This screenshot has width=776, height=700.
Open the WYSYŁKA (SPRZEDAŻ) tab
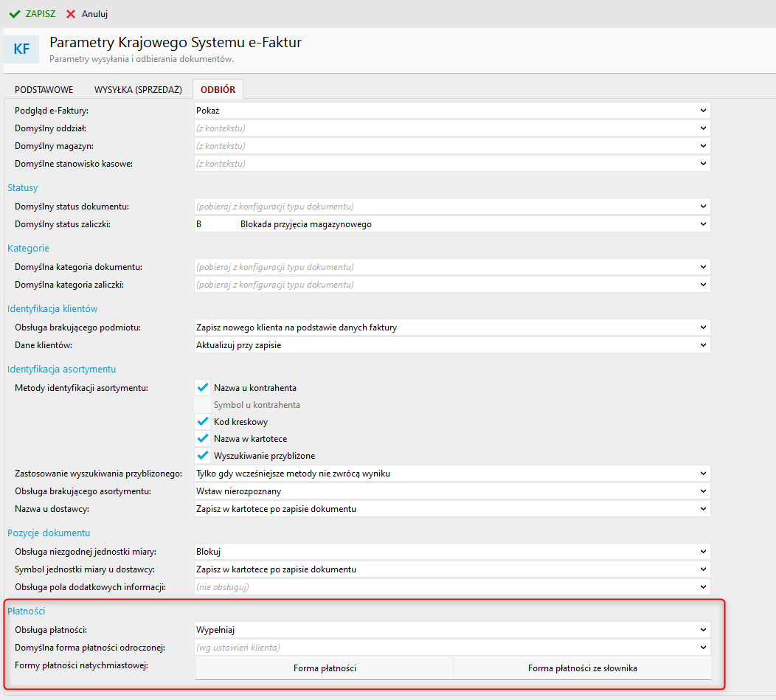138,90
